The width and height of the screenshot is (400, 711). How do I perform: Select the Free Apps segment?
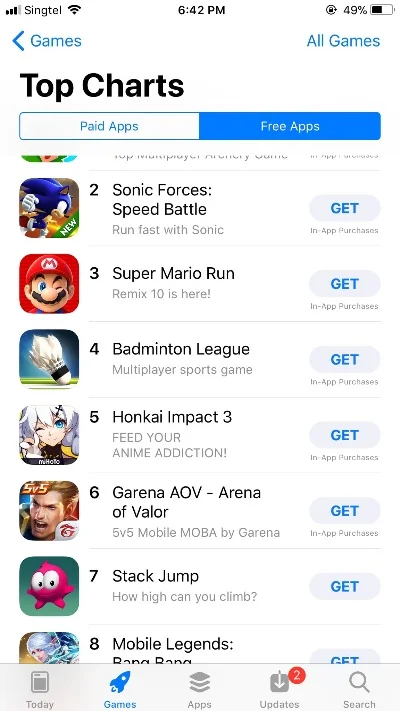click(x=290, y=126)
